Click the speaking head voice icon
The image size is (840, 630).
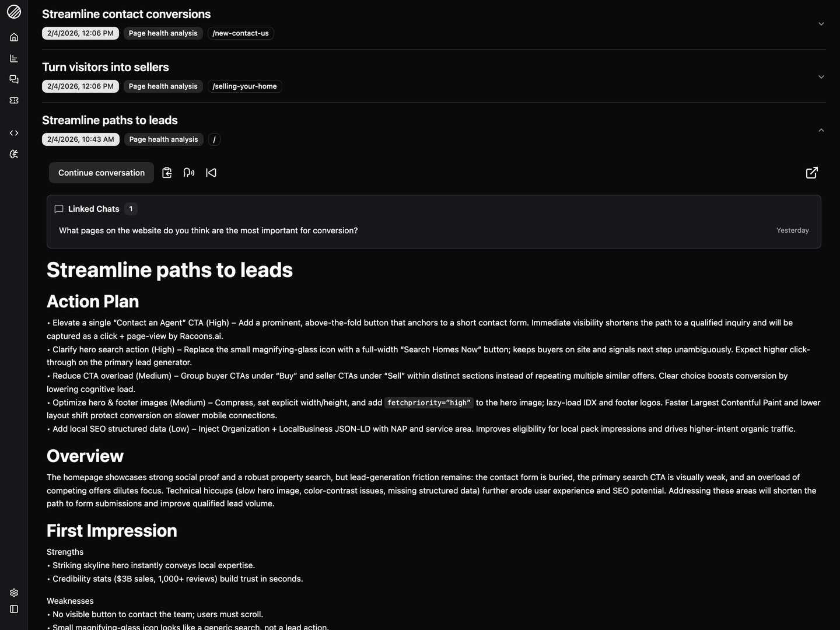pyautogui.click(x=189, y=173)
